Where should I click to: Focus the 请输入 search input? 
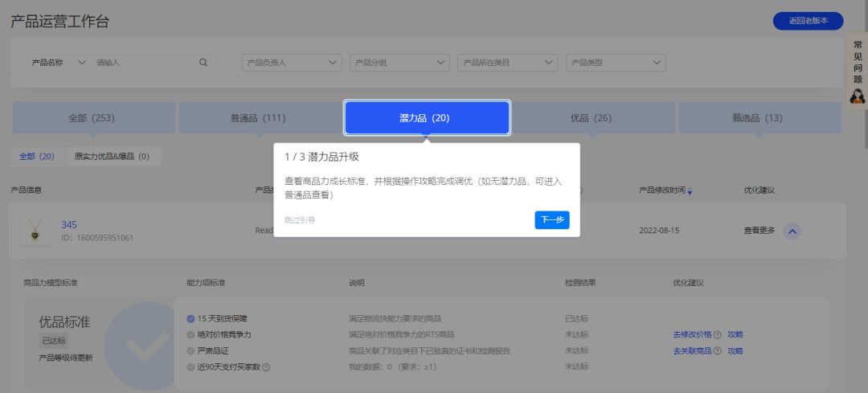click(x=145, y=63)
